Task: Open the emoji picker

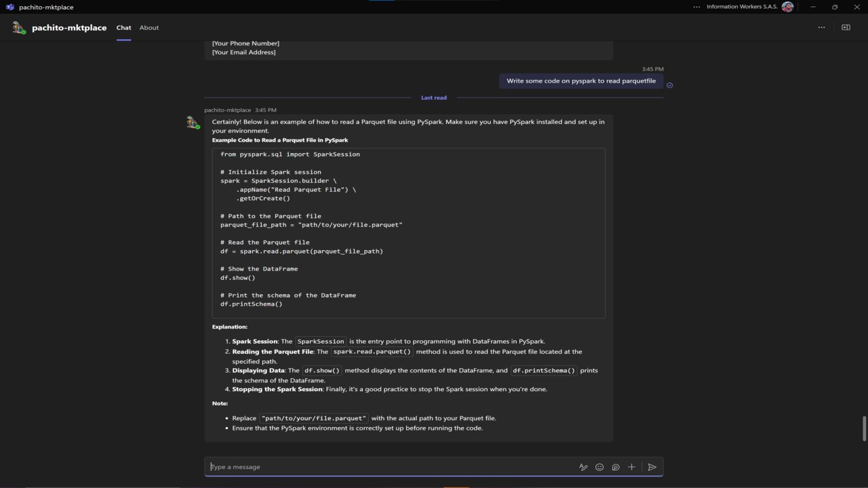Action: click(x=599, y=467)
